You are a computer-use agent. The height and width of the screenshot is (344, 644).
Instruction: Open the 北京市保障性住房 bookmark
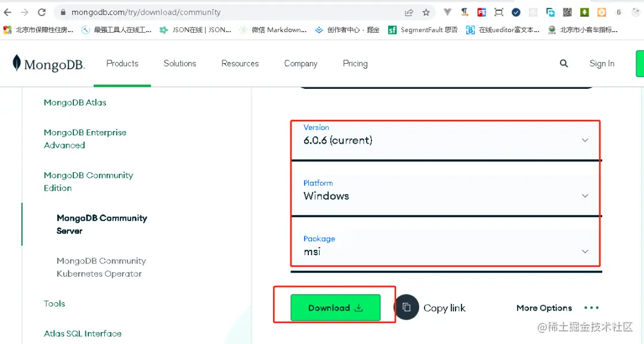point(38,30)
